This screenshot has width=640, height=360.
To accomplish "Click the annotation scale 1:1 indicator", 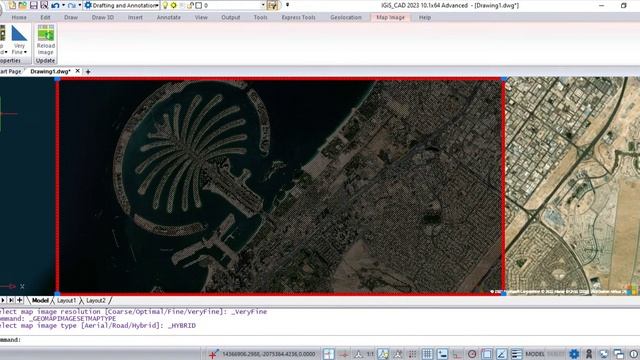I will pyautogui.click(x=370, y=354).
